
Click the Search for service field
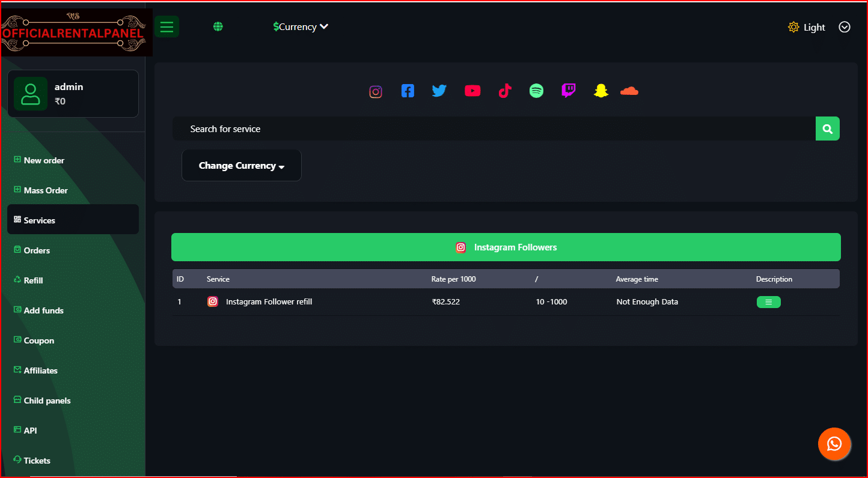(x=493, y=129)
